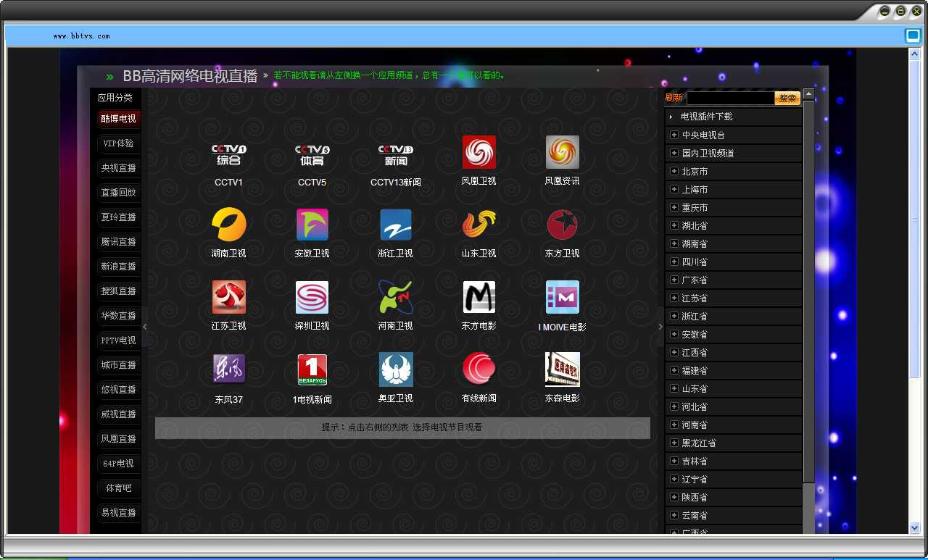Play the 河南卫视 channel icon
Viewport: 928px width, 560px height.
click(396, 297)
